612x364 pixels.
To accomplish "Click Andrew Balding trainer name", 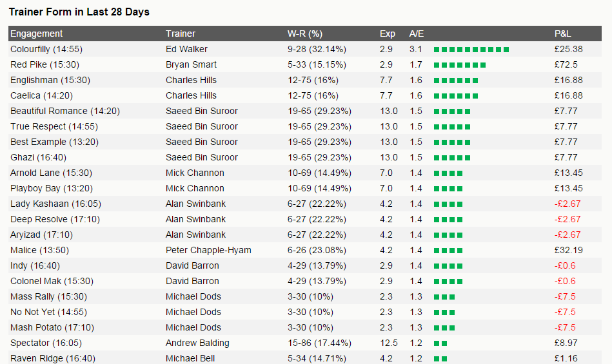I will pyautogui.click(x=197, y=343).
